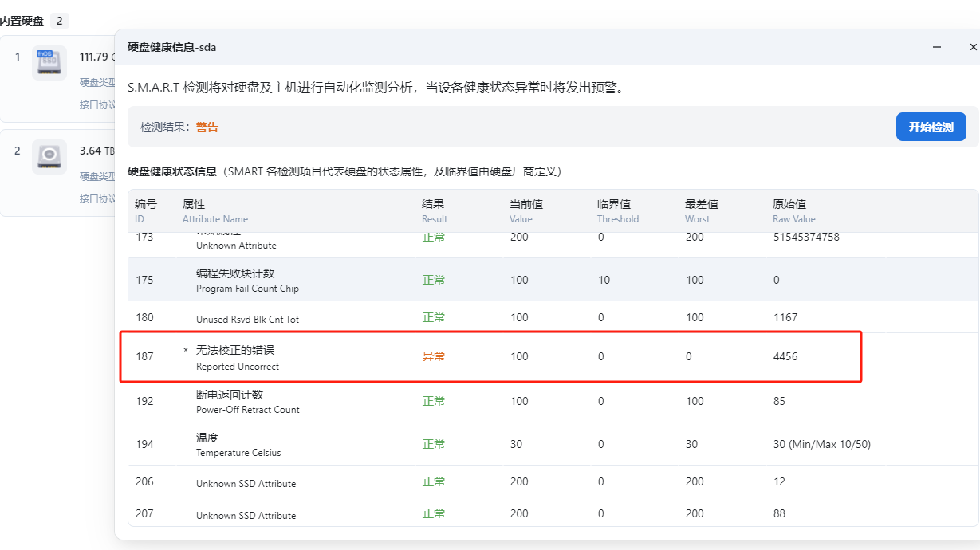Click the 属性 Attribute Name column header

pos(215,211)
